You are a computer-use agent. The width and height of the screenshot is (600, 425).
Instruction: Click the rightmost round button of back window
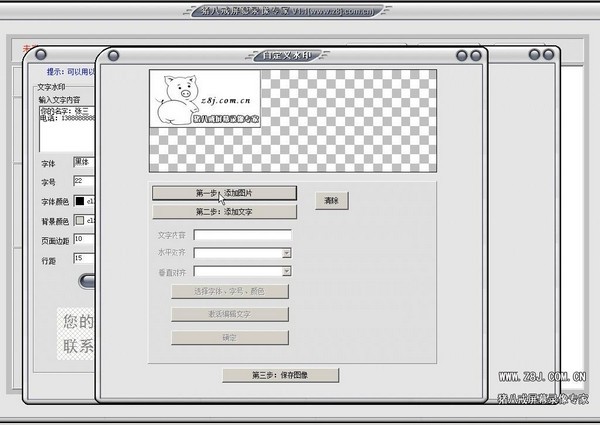[548, 54]
